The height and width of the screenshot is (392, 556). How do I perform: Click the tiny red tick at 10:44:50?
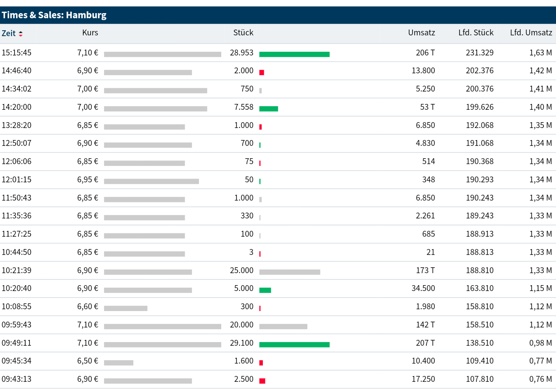(260, 253)
